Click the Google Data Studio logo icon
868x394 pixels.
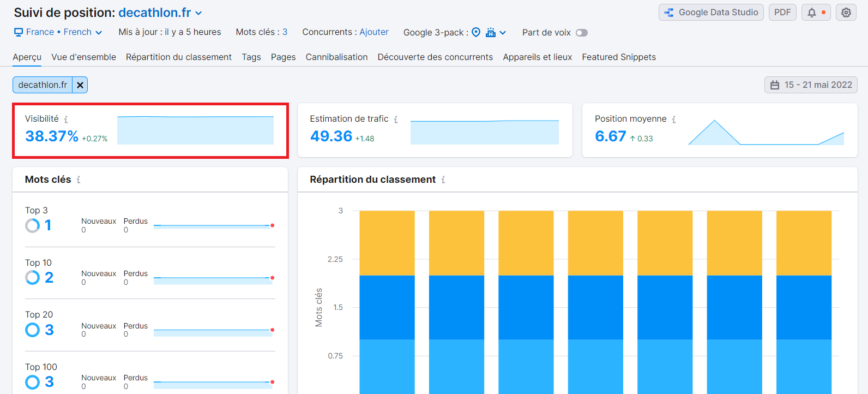(x=669, y=13)
